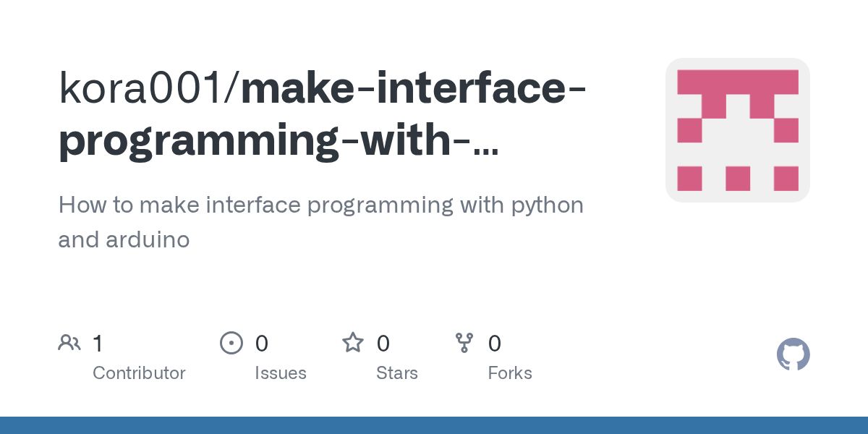Click the "Contributor" label
This screenshot has height=434, width=868.
[139, 373]
